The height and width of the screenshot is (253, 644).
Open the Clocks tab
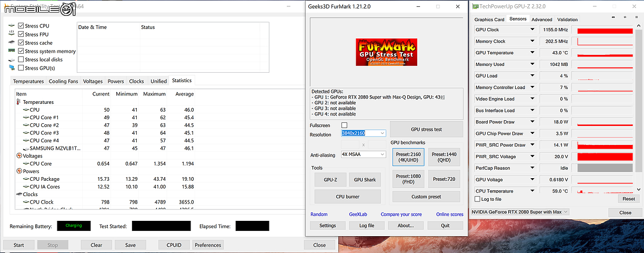[x=136, y=81]
